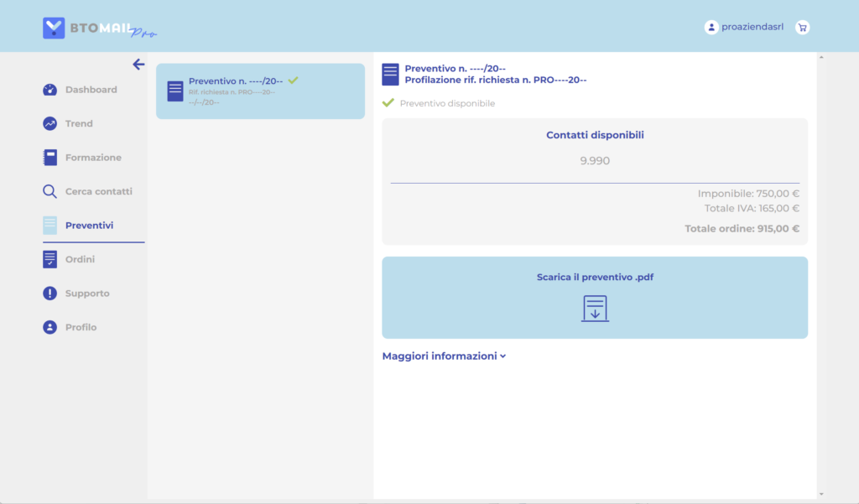Select the Preventivi menu item
859x504 pixels.
pyautogui.click(x=89, y=226)
